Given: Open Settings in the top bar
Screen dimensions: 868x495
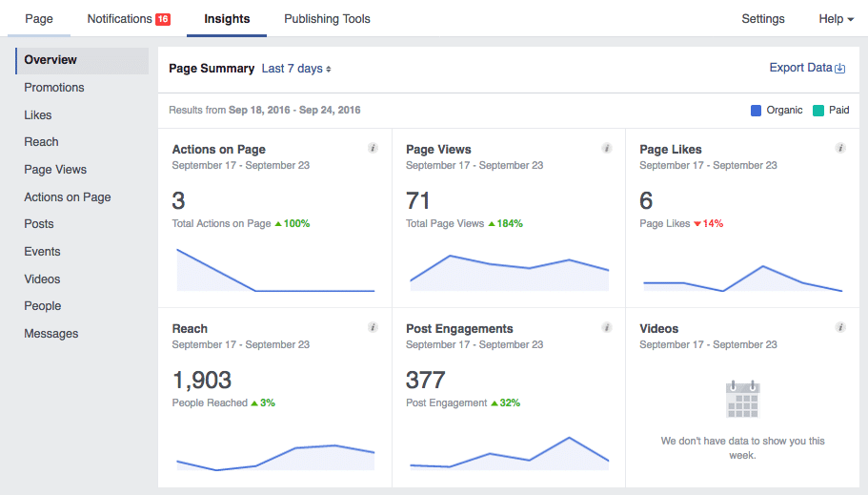Looking at the screenshot, I should 763,19.
